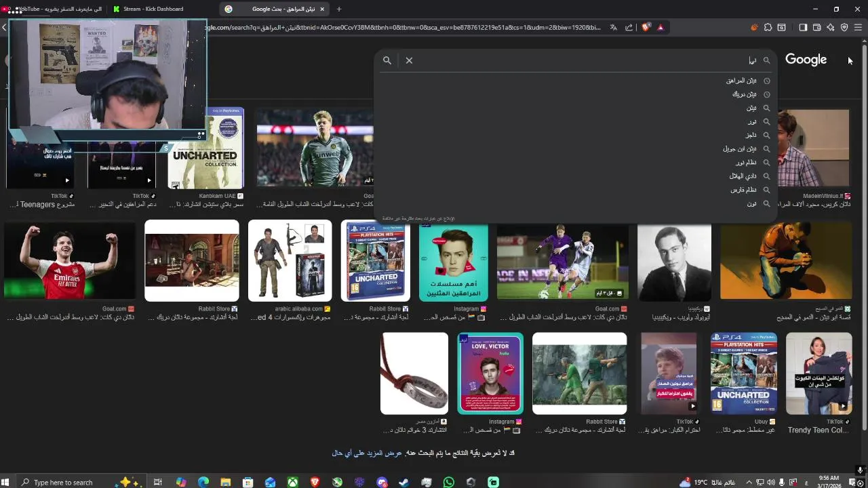Open the Brave browser taskbar icon
The image size is (868, 488).
pos(315,482)
